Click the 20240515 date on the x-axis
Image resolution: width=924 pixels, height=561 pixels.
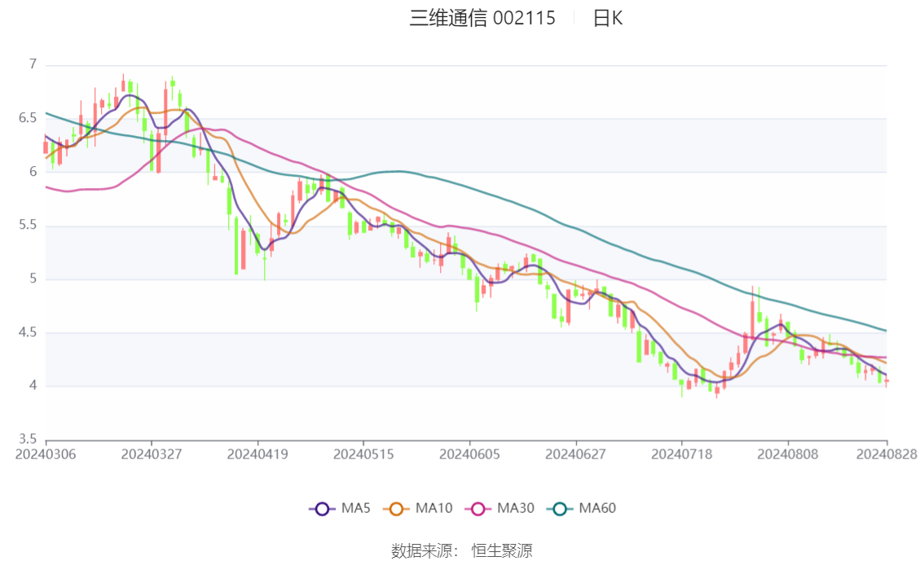[363, 454]
